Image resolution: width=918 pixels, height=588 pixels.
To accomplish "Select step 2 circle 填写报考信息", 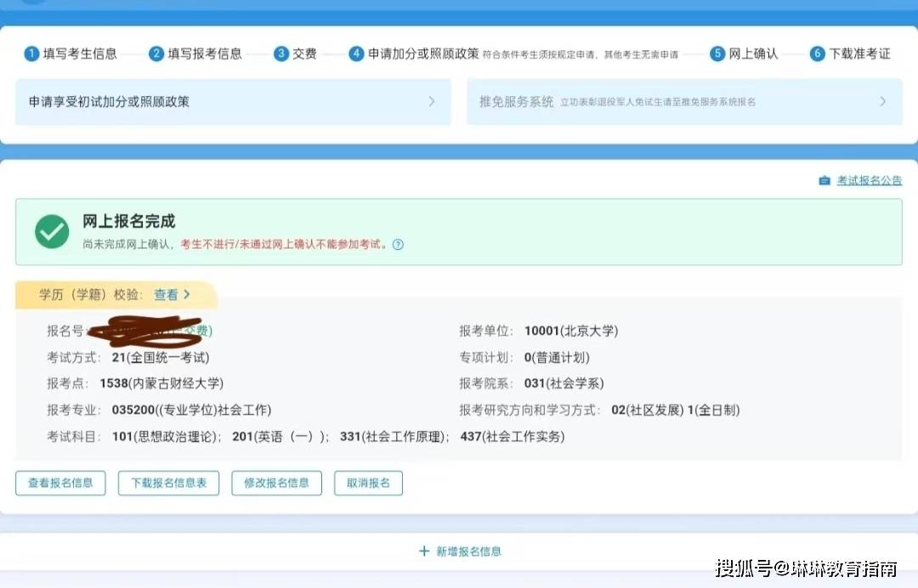I will click(x=156, y=54).
